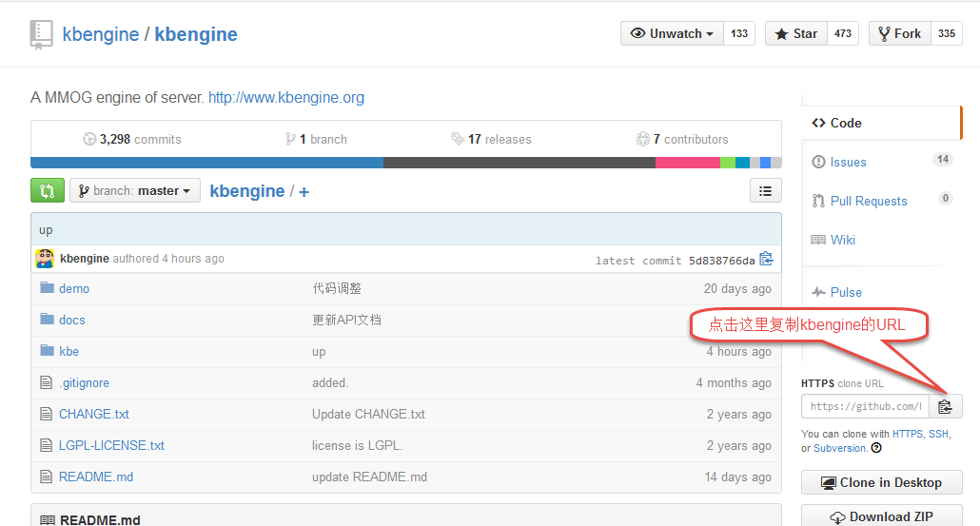Copy the latest commit SHA with clipboard icon
The image size is (980, 526).
click(x=766, y=259)
